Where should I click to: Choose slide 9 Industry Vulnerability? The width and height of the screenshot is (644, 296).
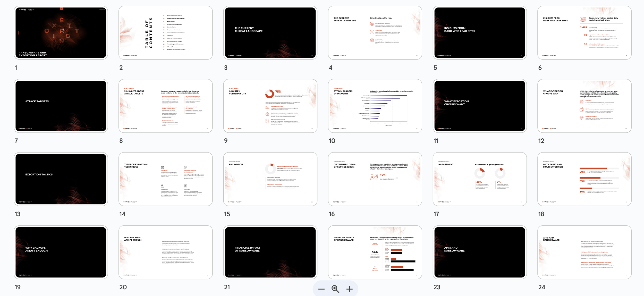(x=270, y=106)
